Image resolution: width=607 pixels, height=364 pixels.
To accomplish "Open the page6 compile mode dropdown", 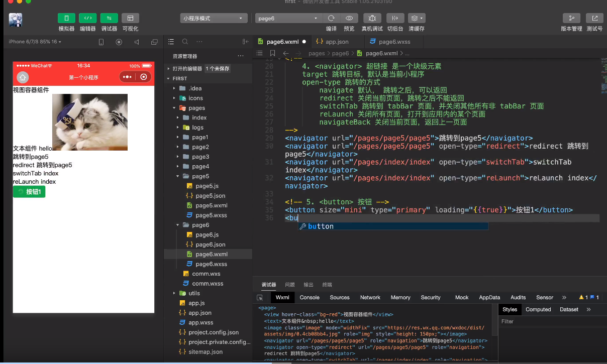I will click(288, 18).
